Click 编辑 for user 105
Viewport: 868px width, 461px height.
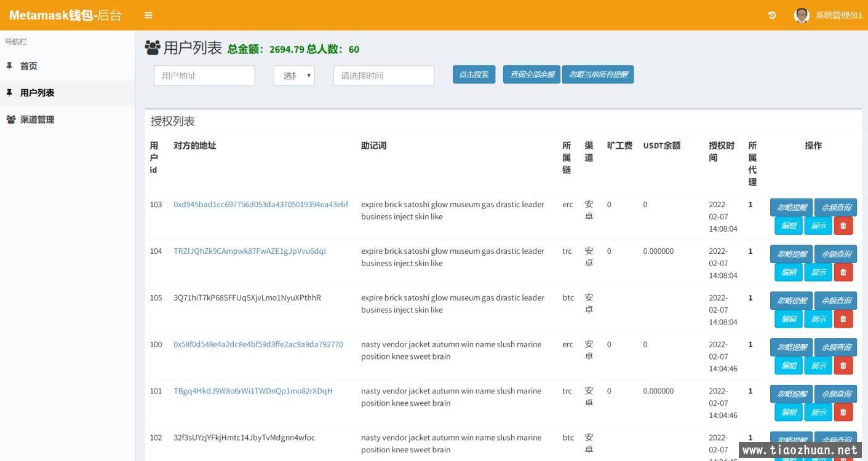789,319
